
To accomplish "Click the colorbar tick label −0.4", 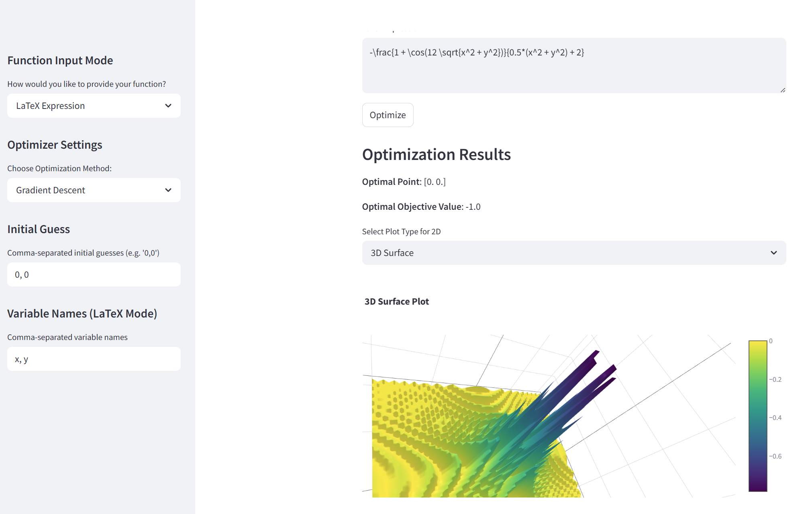I will (775, 418).
